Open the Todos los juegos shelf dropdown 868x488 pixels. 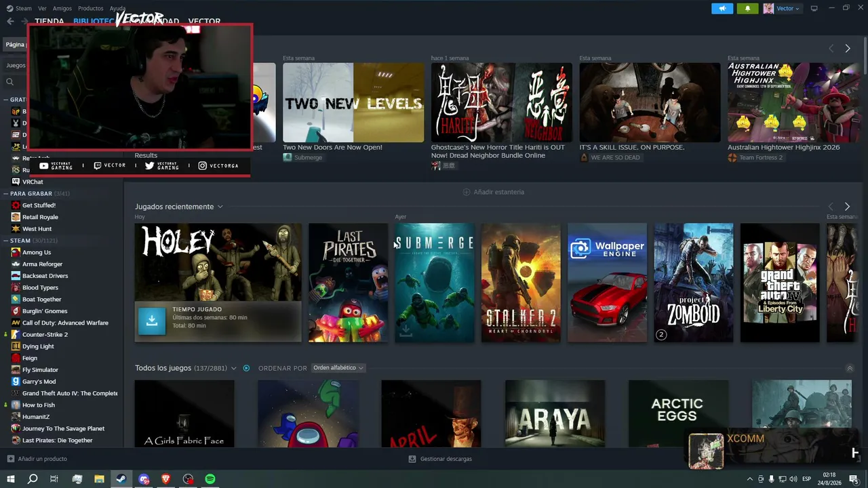(x=233, y=368)
